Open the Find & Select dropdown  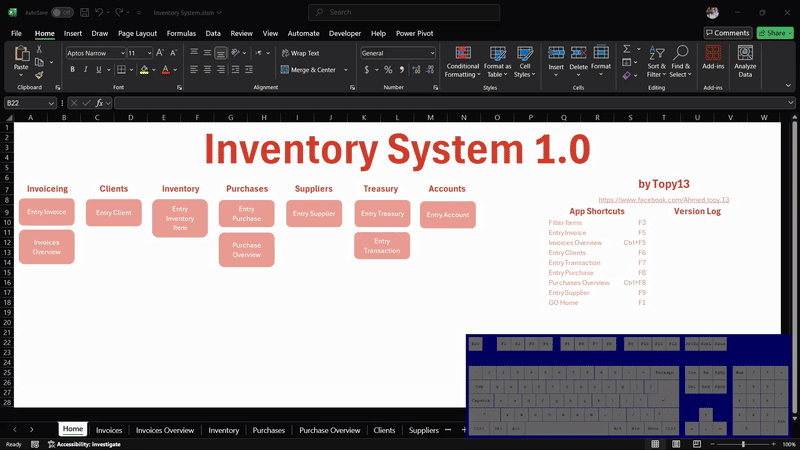681,61
